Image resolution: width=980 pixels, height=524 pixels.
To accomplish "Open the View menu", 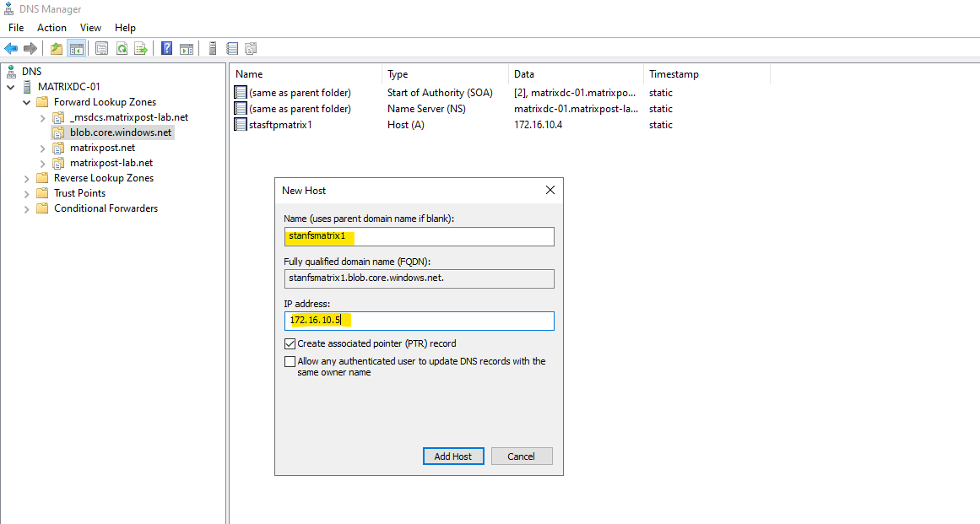I will pos(90,28).
